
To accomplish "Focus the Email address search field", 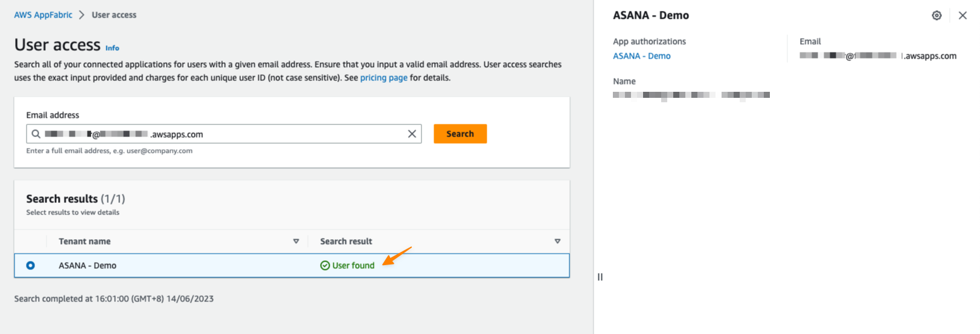I will (224, 134).
